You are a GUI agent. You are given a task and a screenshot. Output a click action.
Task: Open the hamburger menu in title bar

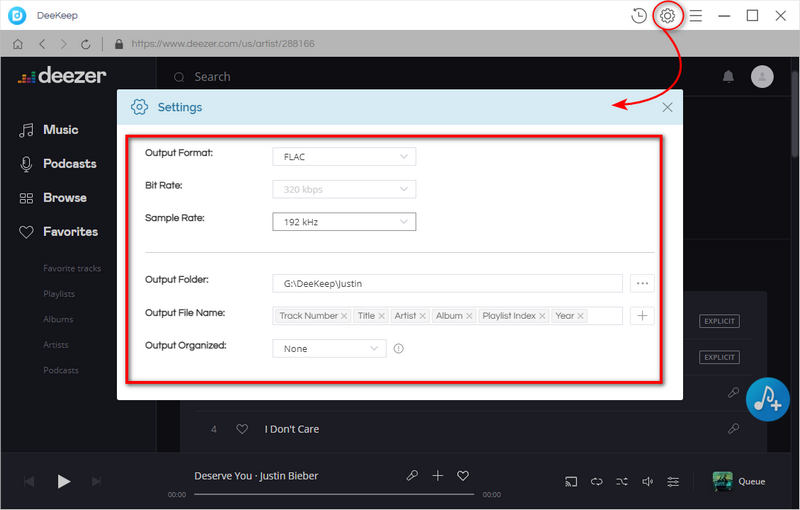(x=695, y=16)
